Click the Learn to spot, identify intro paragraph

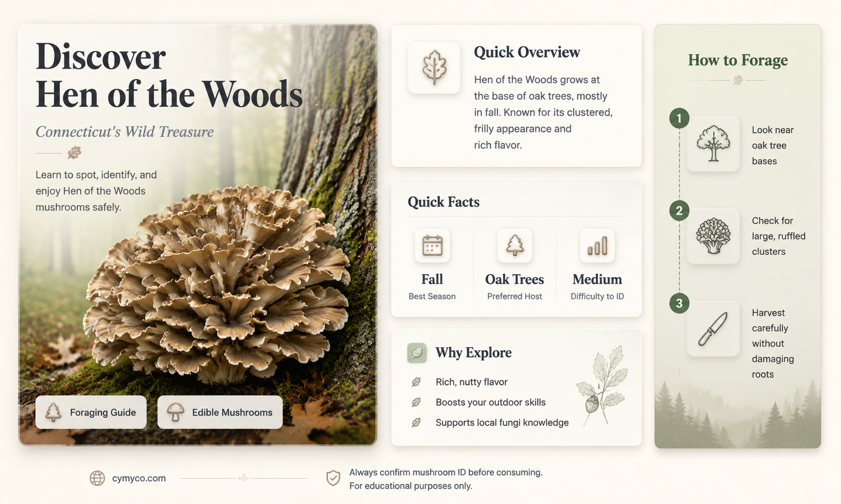click(96, 191)
